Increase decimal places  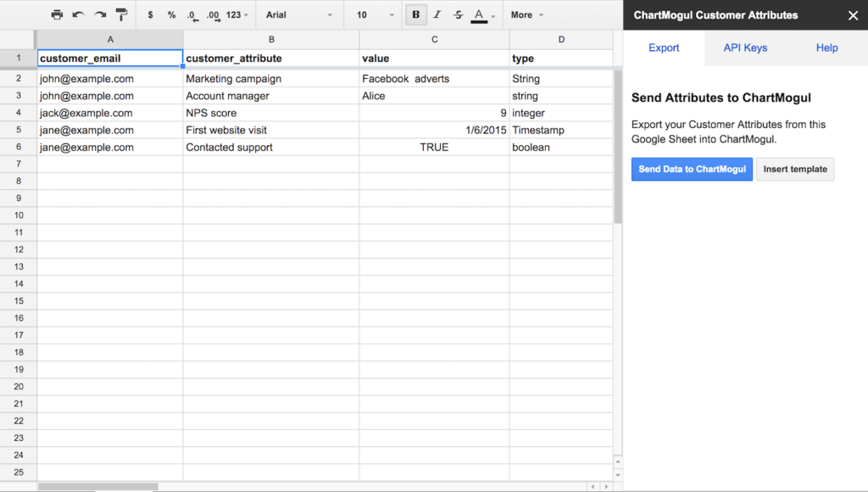tap(213, 15)
